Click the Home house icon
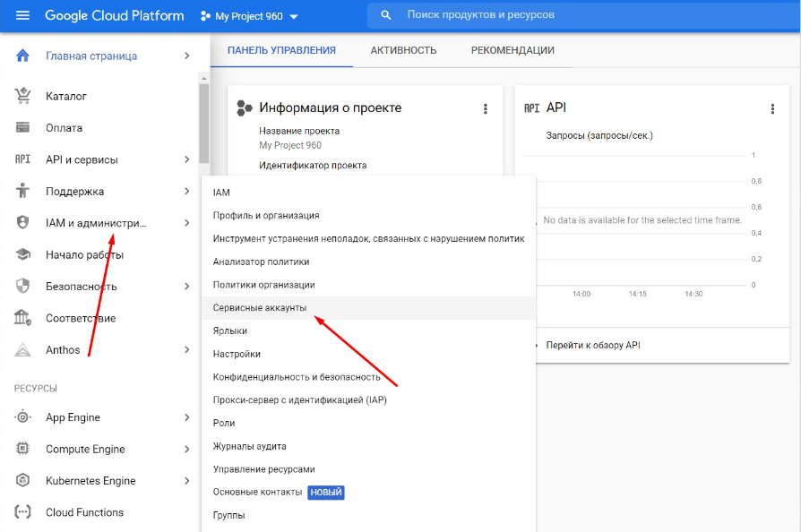Viewport: 801px width, 532px height. (x=22, y=56)
